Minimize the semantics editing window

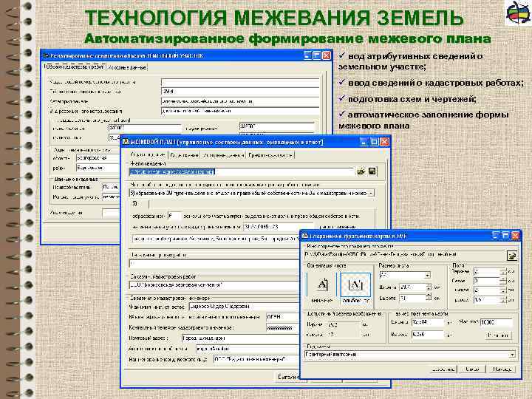pyautogui.click(x=307, y=55)
